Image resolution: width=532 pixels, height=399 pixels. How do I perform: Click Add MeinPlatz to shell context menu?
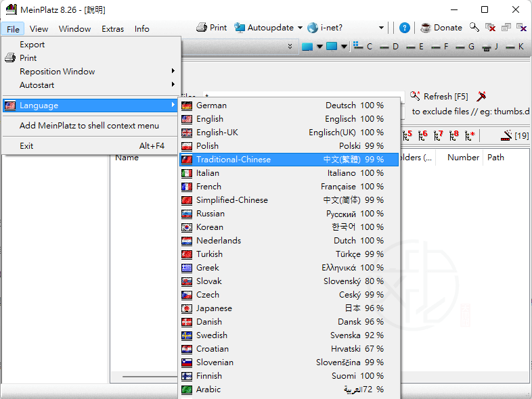coord(89,126)
